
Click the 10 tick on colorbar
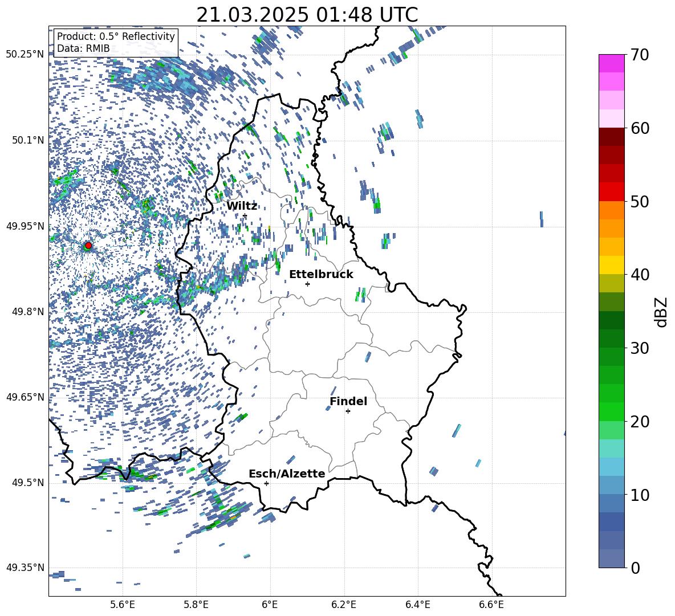click(640, 495)
